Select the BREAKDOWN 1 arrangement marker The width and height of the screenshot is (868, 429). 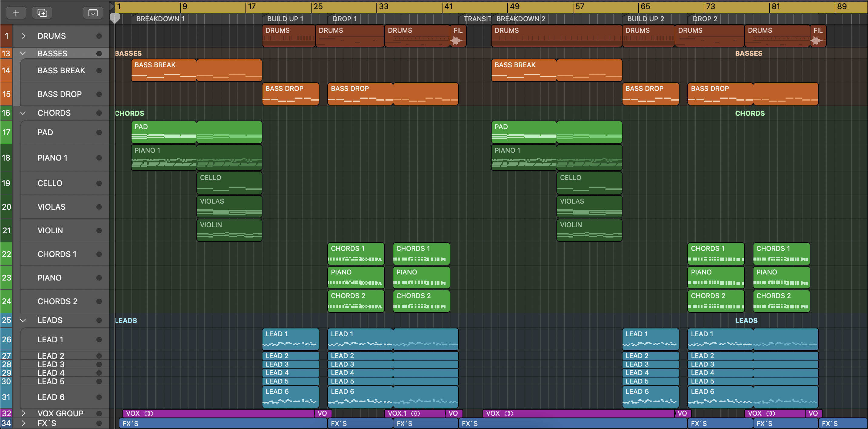pyautogui.click(x=160, y=19)
